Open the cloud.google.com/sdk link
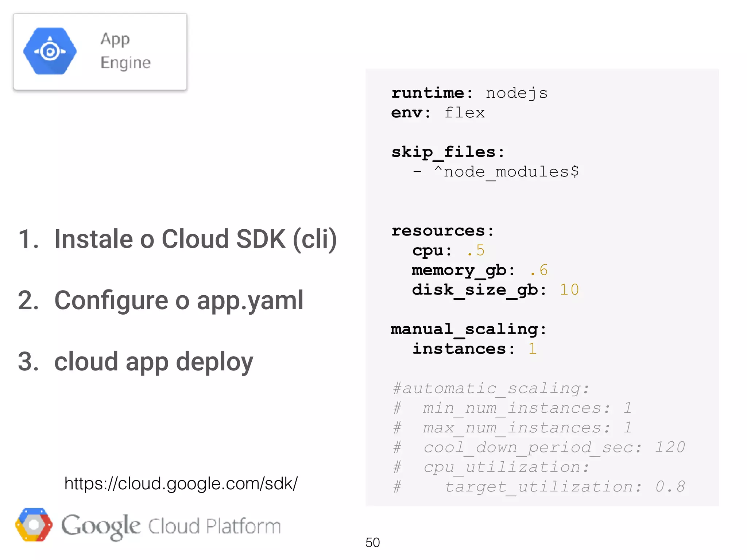747x560 pixels. 181,483
